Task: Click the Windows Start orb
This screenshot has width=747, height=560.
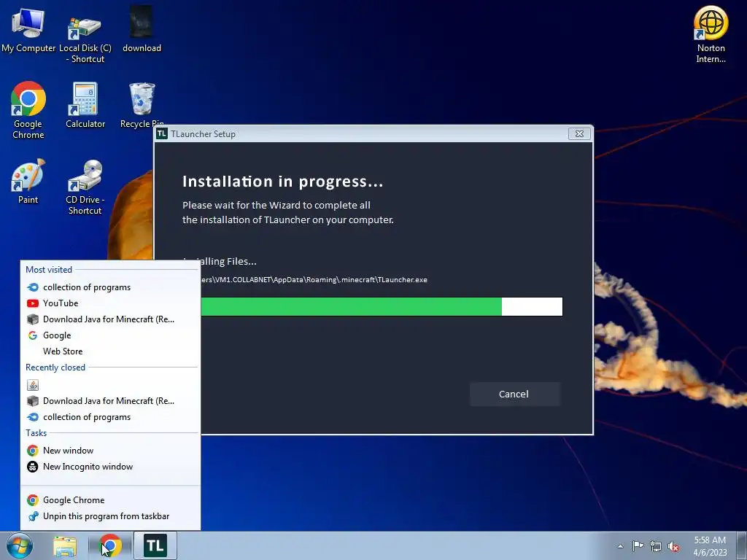Action: (x=20, y=545)
